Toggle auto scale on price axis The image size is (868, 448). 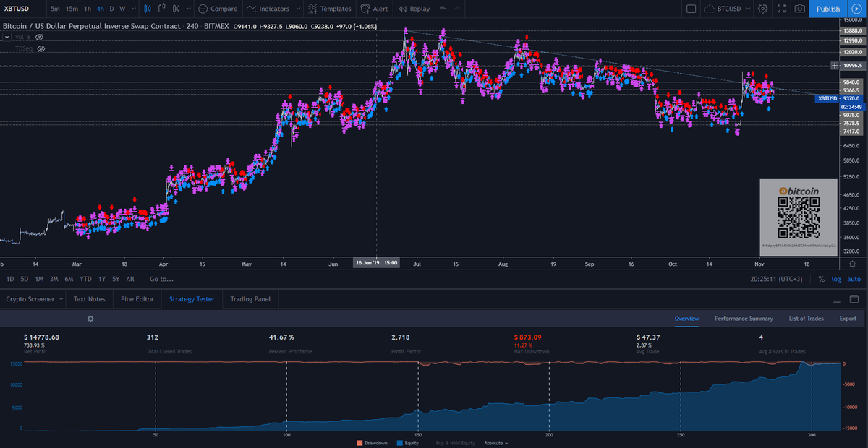(x=854, y=279)
